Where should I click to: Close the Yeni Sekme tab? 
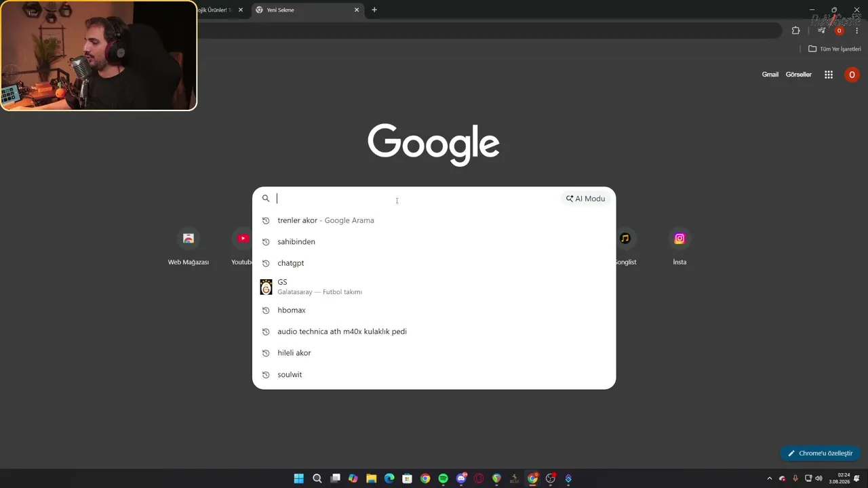[357, 10]
